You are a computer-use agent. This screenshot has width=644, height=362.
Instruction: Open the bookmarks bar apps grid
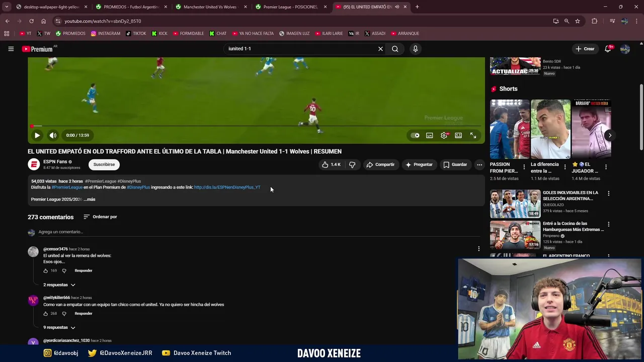click(7, 34)
